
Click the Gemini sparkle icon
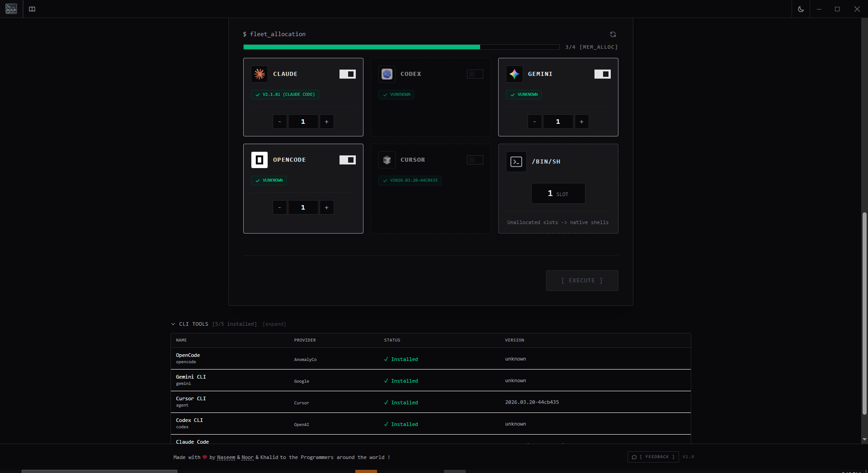tap(514, 74)
